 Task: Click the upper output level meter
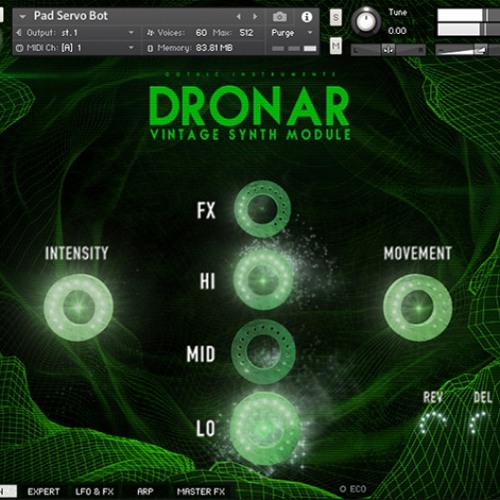coord(468,15)
